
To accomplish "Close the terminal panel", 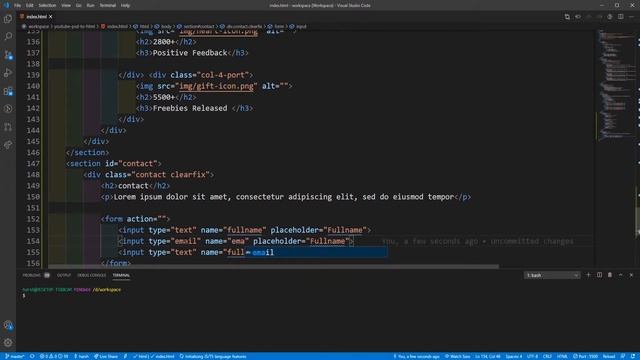I will (631, 275).
